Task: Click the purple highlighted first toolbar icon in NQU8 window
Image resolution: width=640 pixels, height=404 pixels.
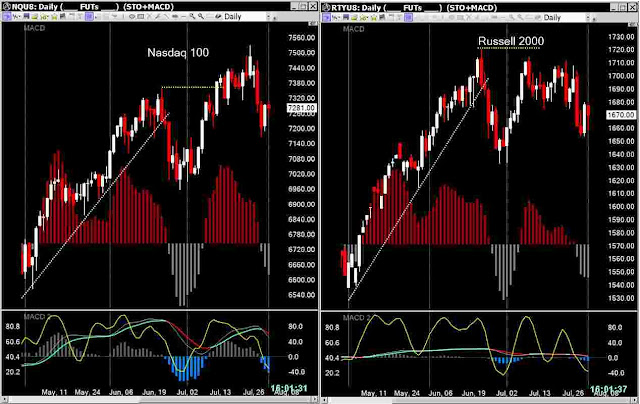Action: coord(7,16)
